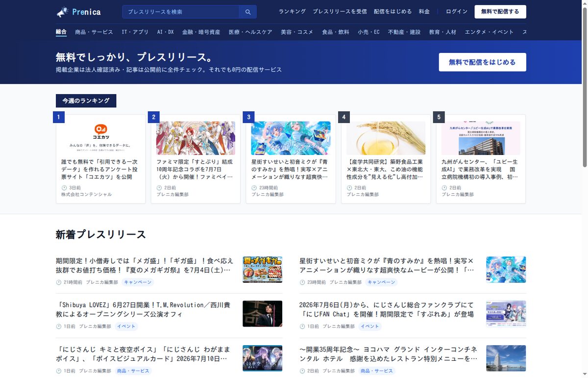Click 株式会社コンテンシャル company name
The width and height of the screenshot is (588, 378).
point(87,195)
